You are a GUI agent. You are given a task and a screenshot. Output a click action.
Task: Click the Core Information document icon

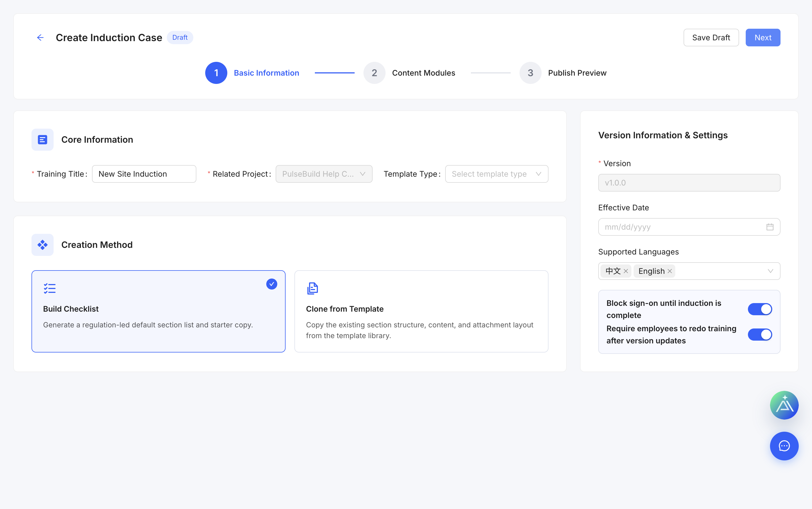(43, 140)
